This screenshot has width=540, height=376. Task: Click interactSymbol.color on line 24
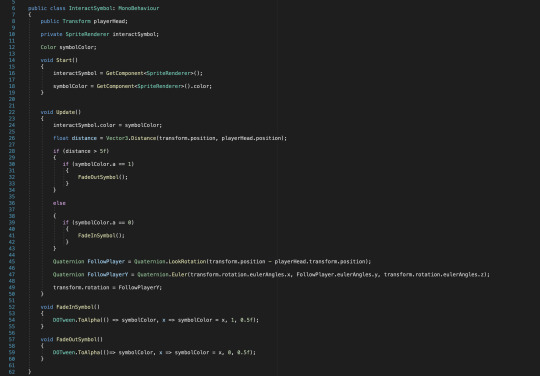tap(84, 125)
